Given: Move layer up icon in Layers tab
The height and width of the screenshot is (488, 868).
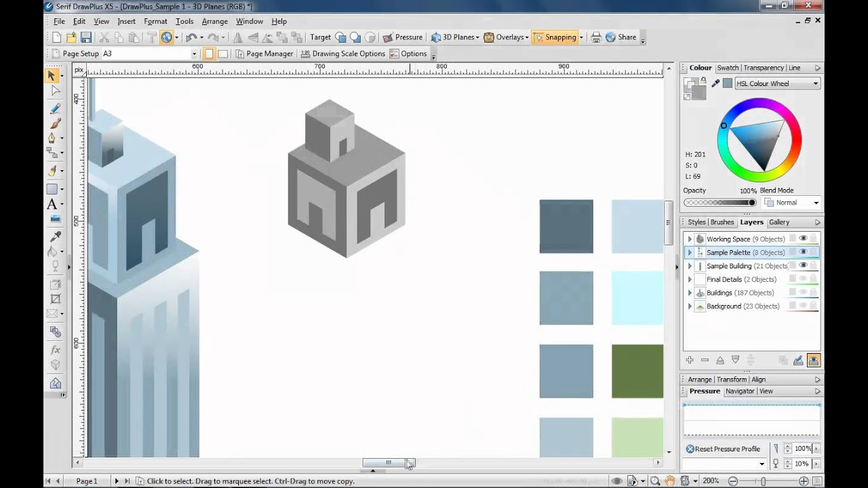Looking at the screenshot, I should click(720, 360).
